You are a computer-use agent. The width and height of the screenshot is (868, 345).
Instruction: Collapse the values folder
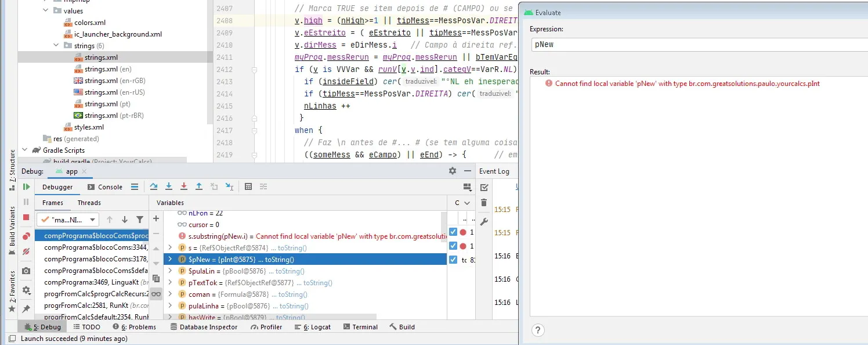[46, 10]
